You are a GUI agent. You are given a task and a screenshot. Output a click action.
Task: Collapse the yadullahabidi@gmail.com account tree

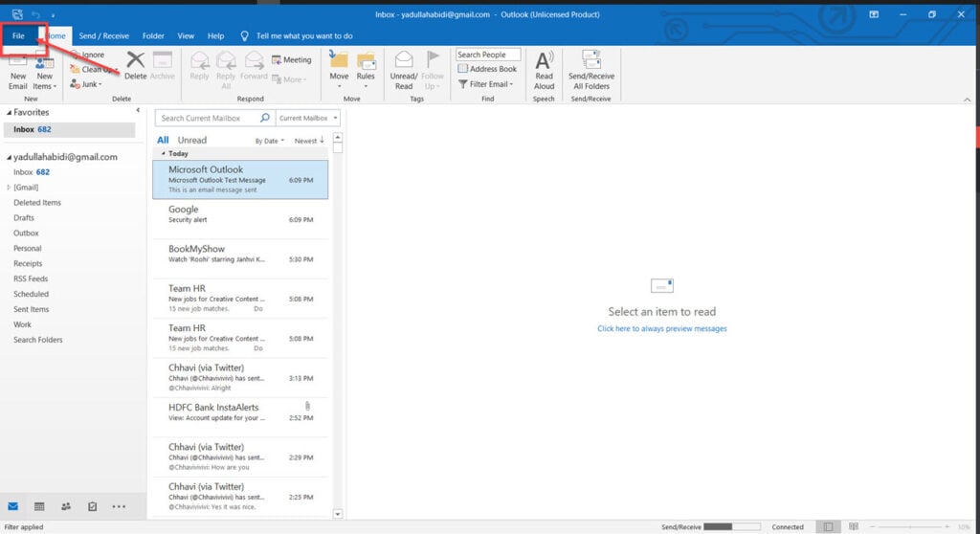[x=9, y=158]
